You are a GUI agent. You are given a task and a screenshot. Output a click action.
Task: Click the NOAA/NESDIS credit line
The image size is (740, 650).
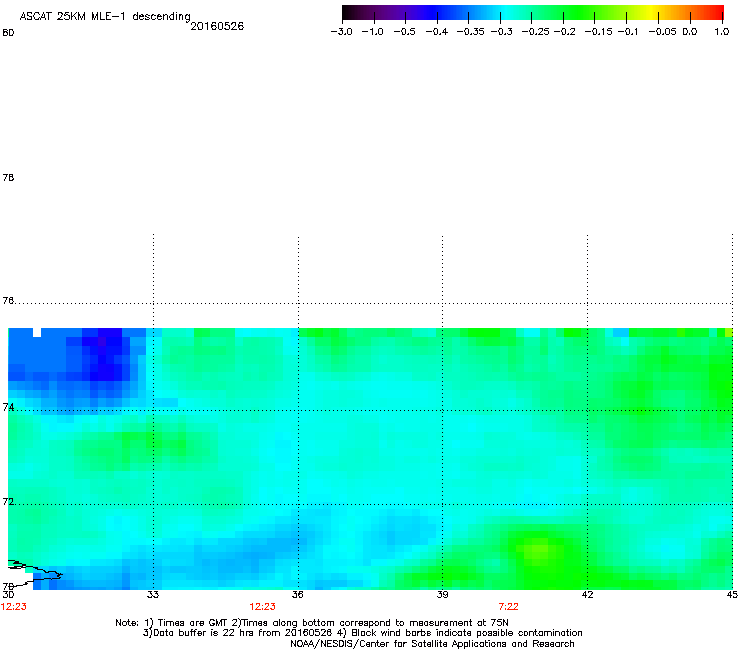pyautogui.click(x=432, y=644)
